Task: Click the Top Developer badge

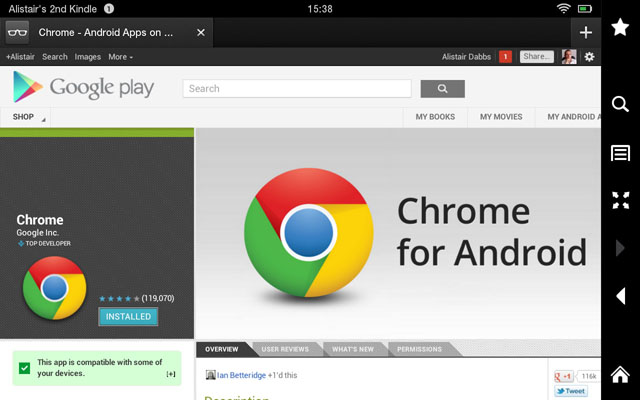Action: [x=44, y=243]
